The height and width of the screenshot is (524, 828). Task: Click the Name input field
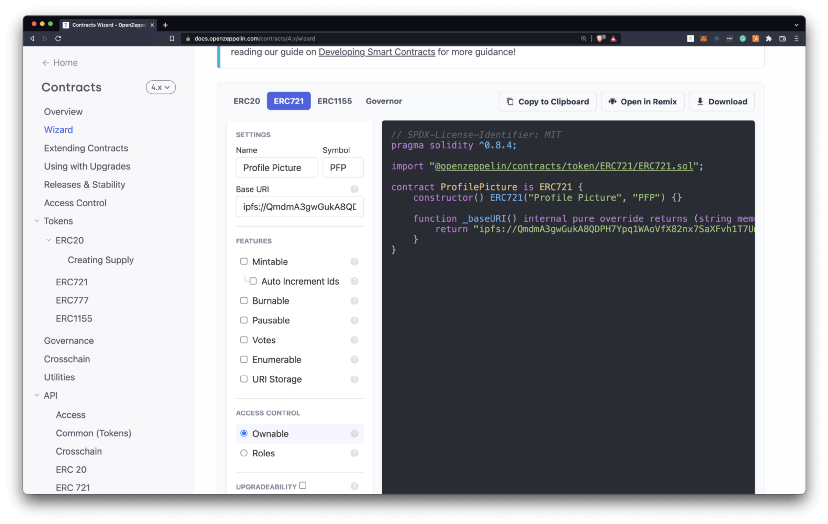(276, 168)
